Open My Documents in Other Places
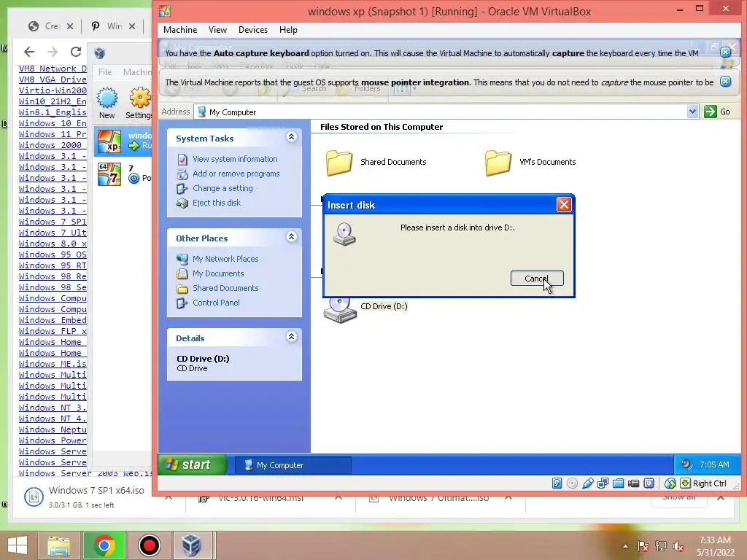The image size is (747, 560). click(218, 273)
